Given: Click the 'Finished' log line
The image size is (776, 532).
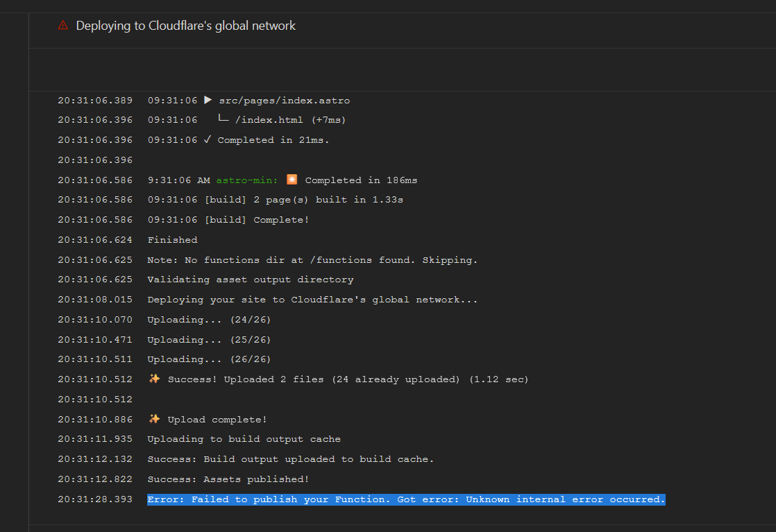Looking at the screenshot, I should (x=172, y=240).
